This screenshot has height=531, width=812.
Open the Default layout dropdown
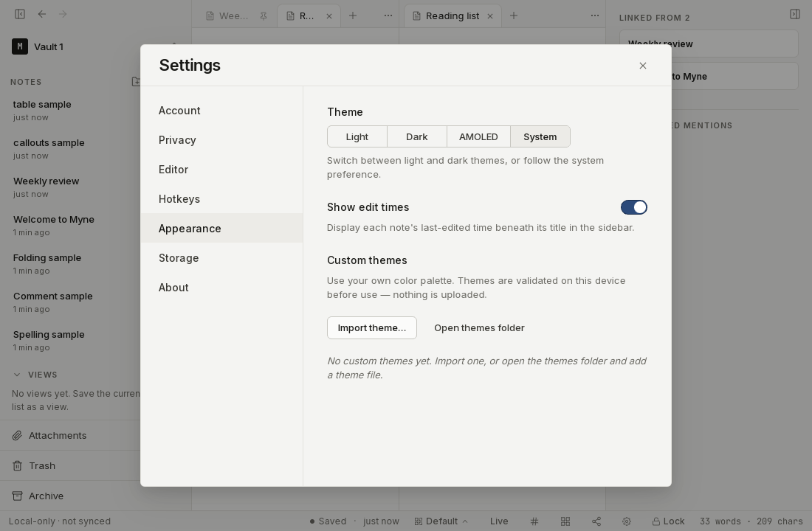click(x=441, y=521)
